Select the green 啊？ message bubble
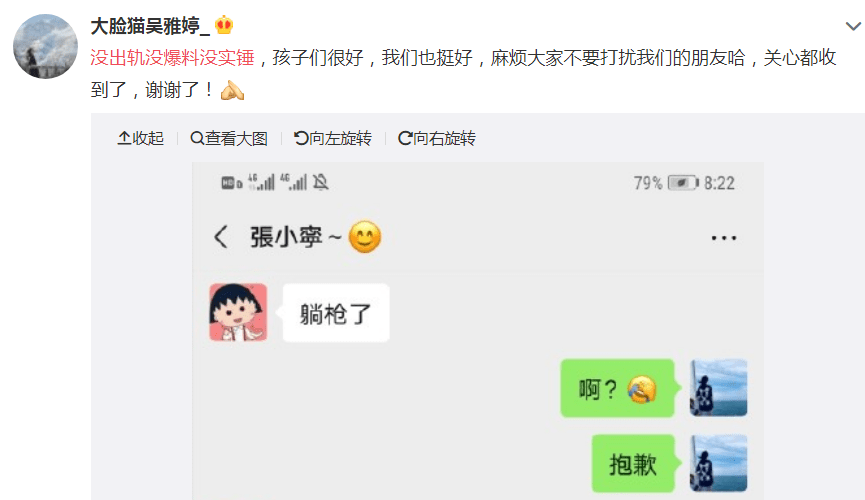 pyautogui.click(x=617, y=389)
